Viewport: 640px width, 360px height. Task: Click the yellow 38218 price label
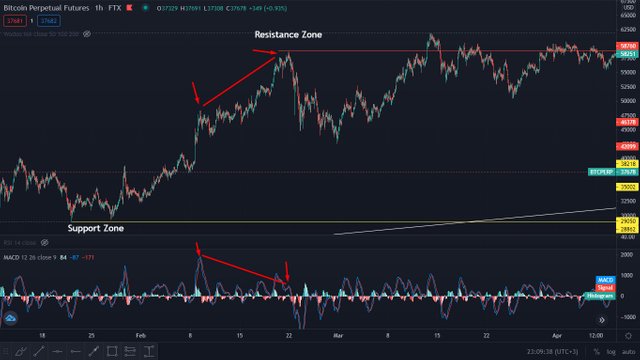click(628, 164)
